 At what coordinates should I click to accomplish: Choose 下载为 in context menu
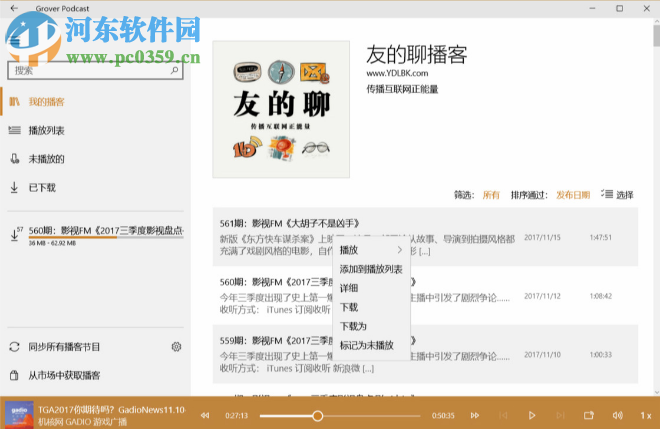[x=371, y=326]
